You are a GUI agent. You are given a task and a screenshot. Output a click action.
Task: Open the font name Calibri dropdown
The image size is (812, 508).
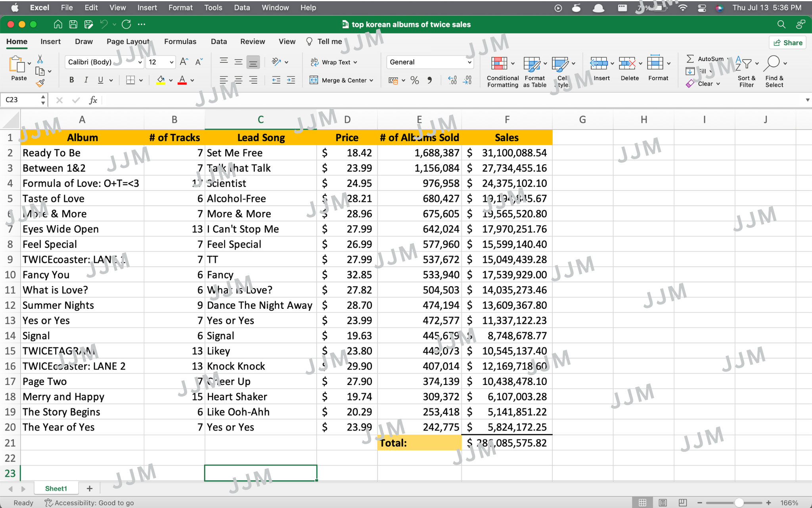coord(140,62)
